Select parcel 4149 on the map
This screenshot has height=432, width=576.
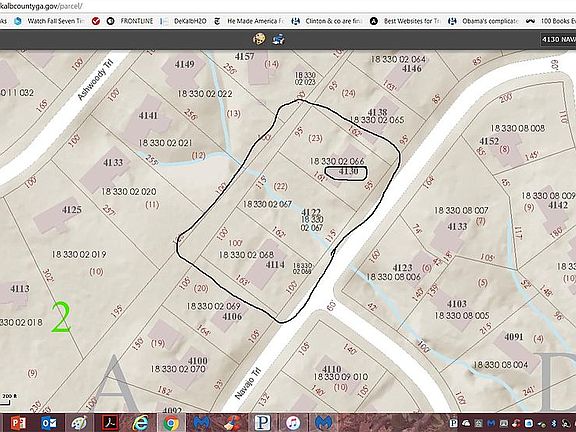click(184, 64)
